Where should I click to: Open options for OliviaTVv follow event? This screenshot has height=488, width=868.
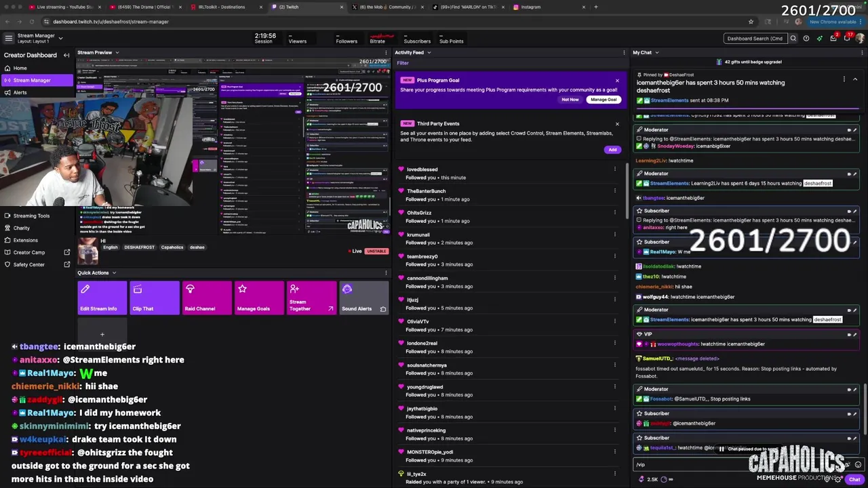click(615, 321)
